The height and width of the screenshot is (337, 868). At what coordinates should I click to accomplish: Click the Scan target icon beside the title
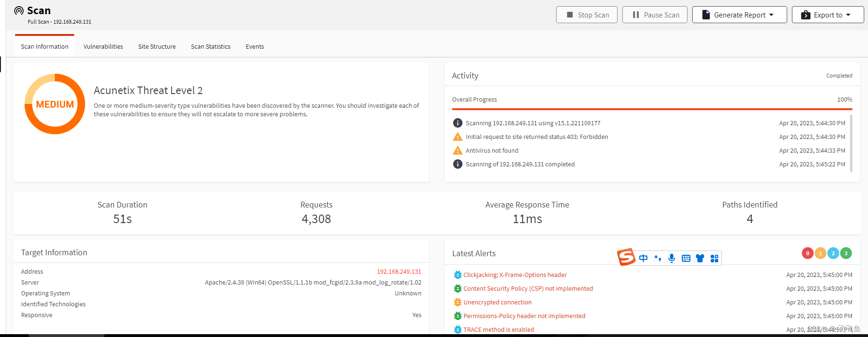tap(19, 10)
